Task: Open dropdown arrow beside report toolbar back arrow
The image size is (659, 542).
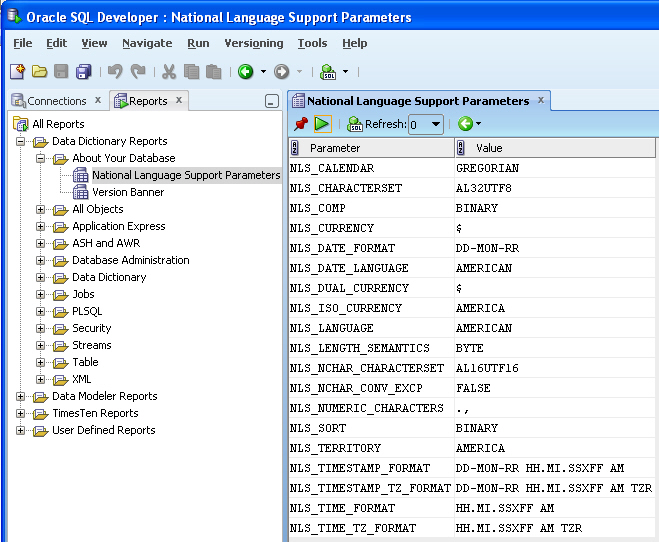Action: (x=479, y=124)
